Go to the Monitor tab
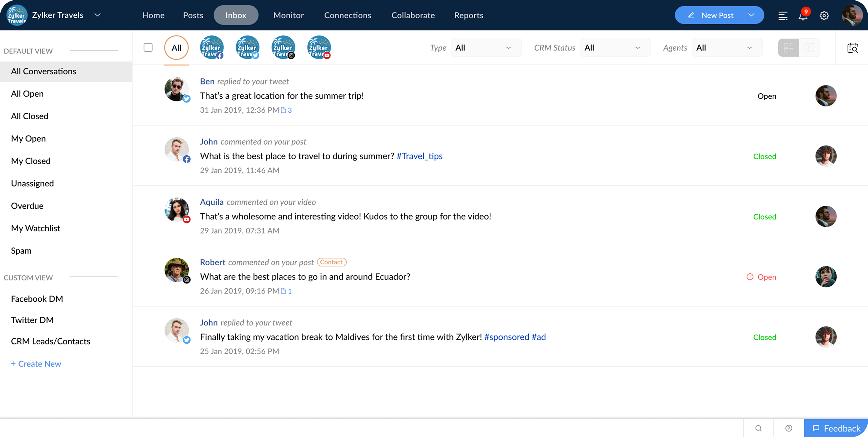The image size is (868, 437). pos(289,15)
